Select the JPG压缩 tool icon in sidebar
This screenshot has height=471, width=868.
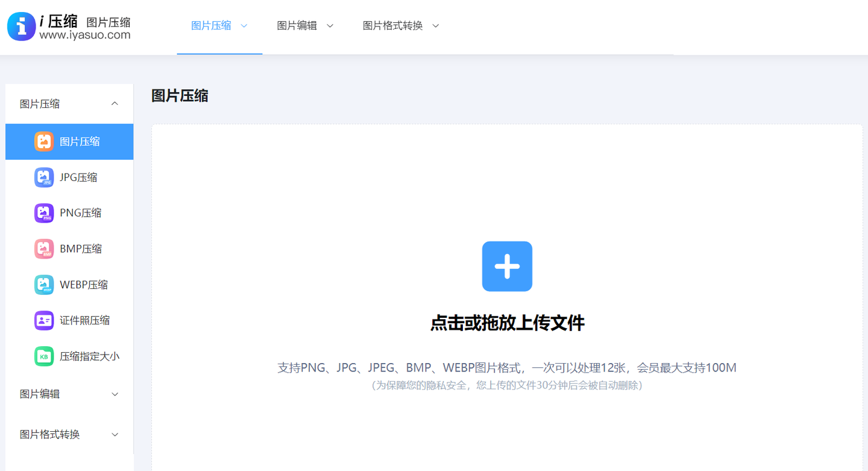point(44,177)
